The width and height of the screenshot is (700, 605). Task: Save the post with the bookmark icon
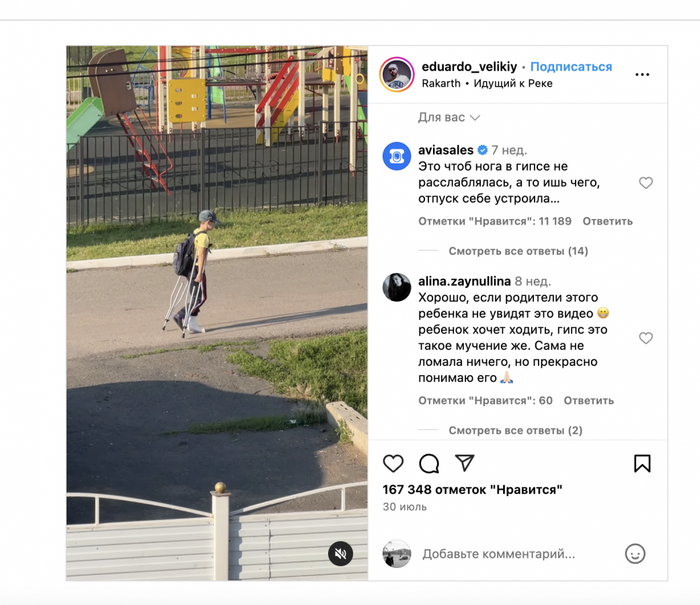[642, 464]
